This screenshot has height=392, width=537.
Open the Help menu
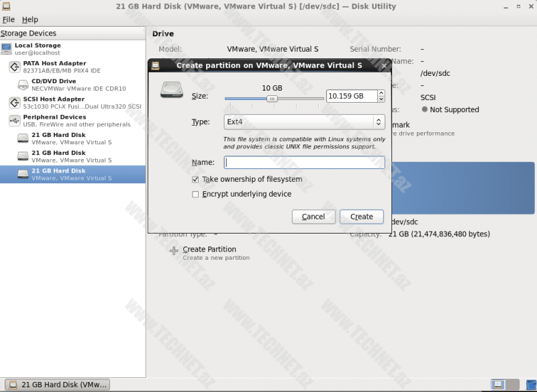[30, 19]
